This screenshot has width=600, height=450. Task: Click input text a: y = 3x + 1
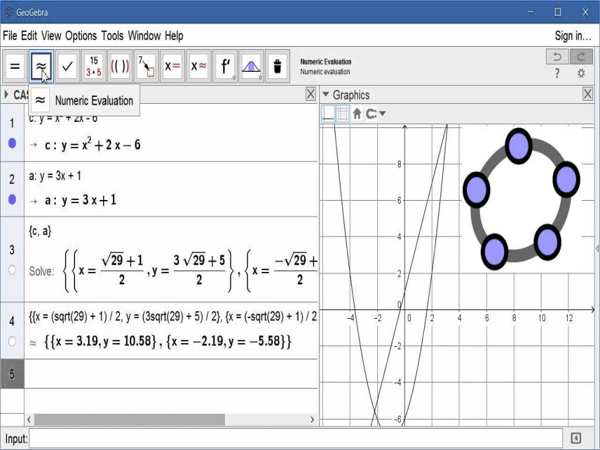(x=55, y=176)
